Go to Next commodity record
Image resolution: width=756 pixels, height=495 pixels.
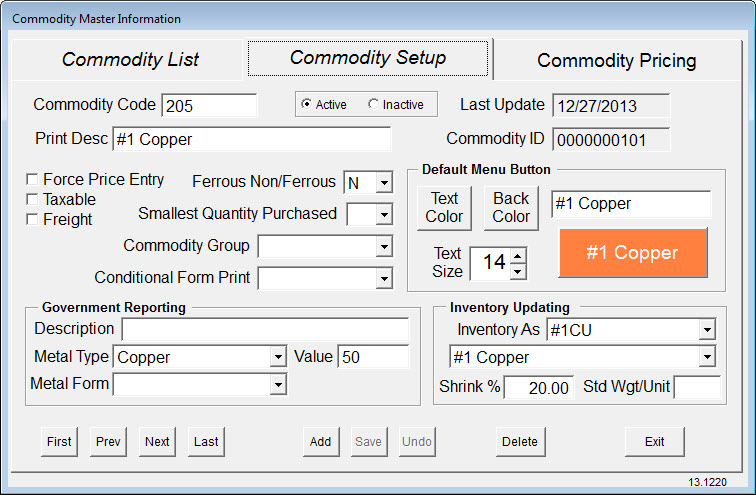pyautogui.click(x=157, y=441)
